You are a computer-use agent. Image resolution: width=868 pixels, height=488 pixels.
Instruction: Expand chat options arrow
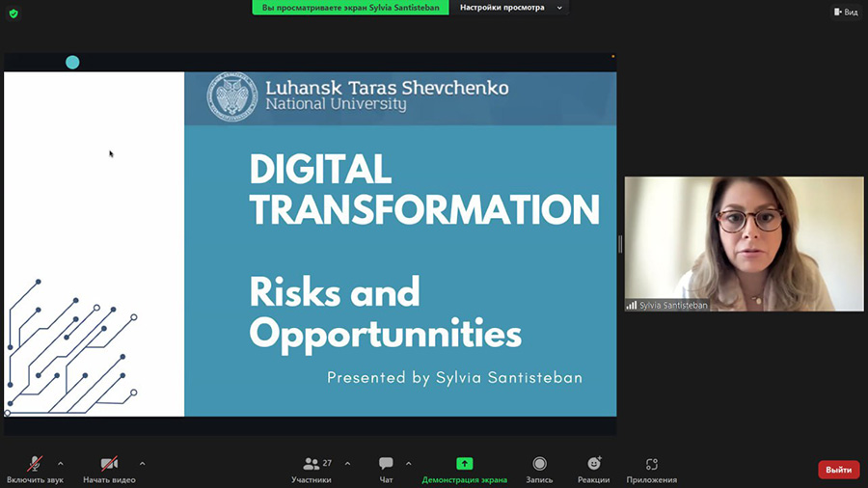pyautogui.click(x=409, y=464)
